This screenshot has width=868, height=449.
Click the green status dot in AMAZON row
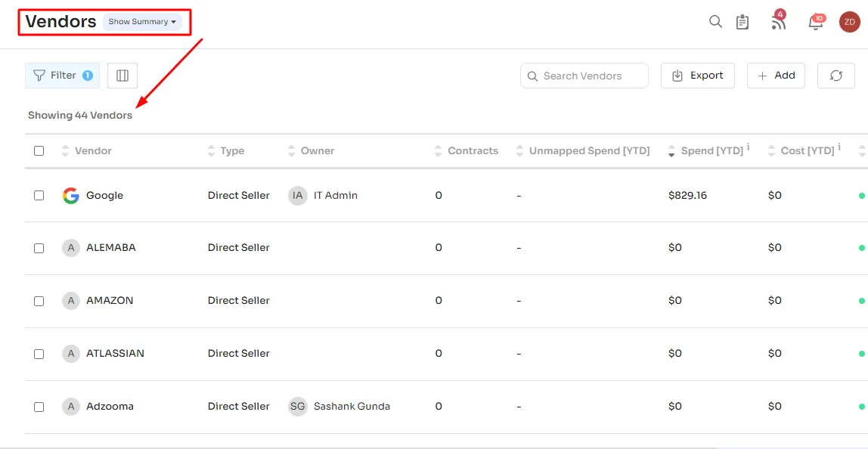[x=861, y=301]
